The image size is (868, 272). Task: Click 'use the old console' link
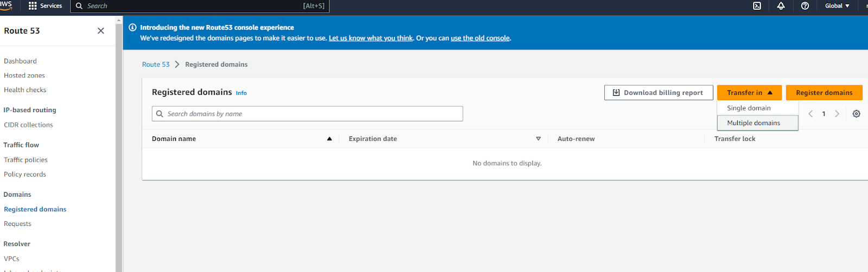click(x=480, y=38)
